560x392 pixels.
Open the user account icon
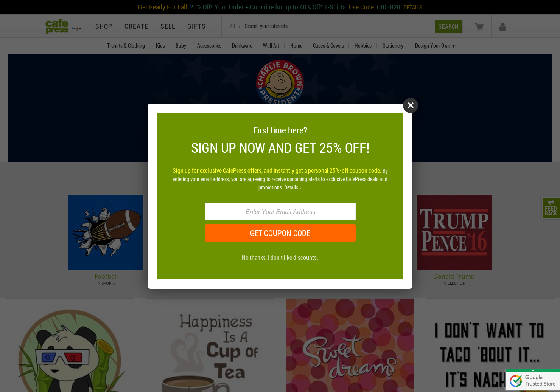tap(502, 26)
